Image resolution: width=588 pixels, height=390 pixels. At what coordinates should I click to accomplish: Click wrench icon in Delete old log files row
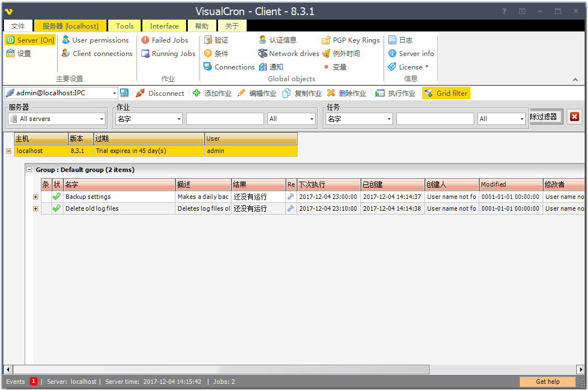click(290, 208)
